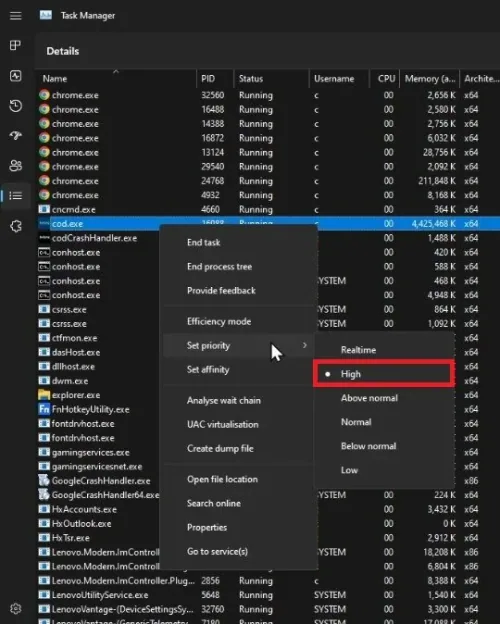The image size is (500, 624).
Task: Click the 4,425,468 K memory value
Action: (434, 224)
